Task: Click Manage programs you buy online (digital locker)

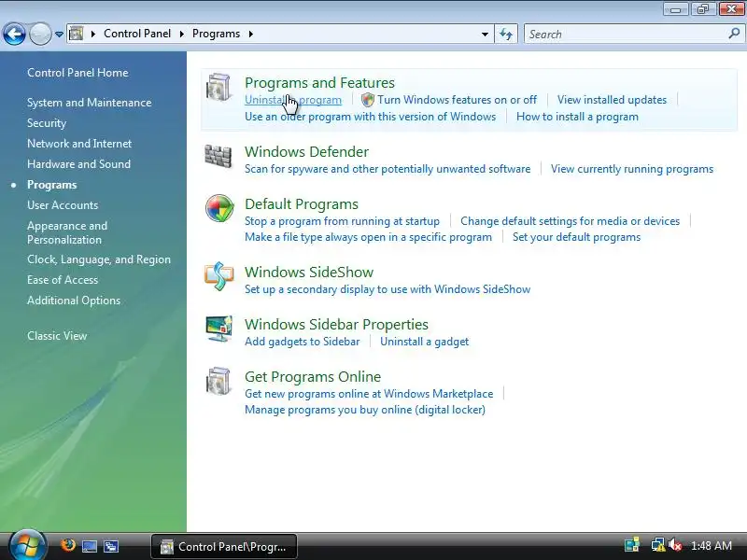Action: 365,410
